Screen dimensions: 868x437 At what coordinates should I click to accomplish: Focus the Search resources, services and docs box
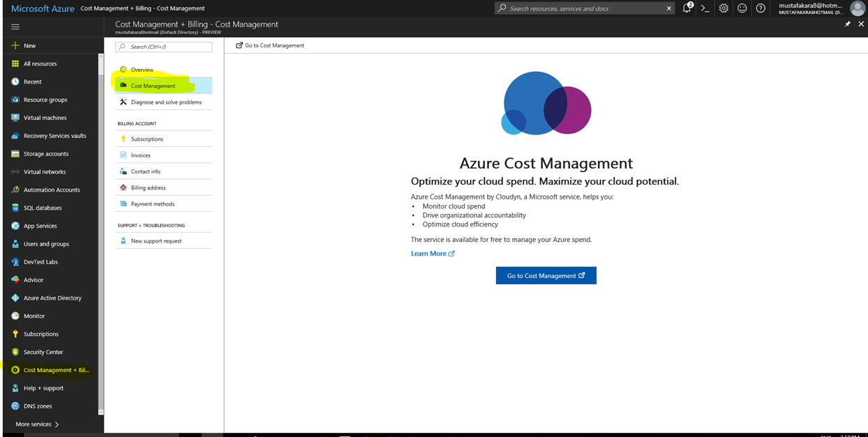click(x=585, y=8)
